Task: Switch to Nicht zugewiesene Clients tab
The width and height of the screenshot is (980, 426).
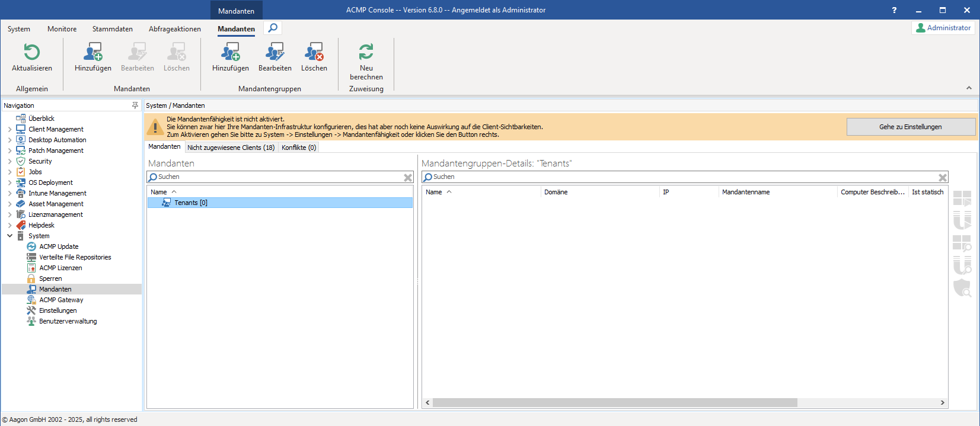Action: tap(231, 148)
